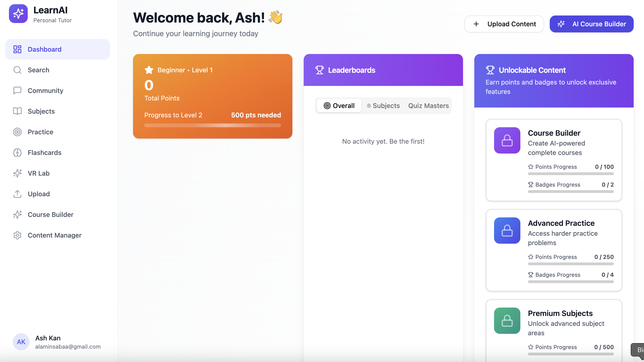Click the Course Builder unlockable card title
Image resolution: width=644 pixels, height=362 pixels.
[x=554, y=133]
